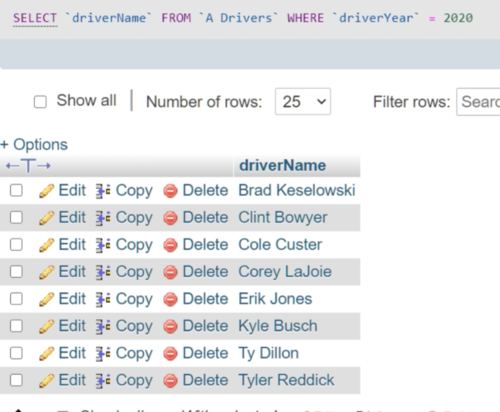Image resolution: width=500 pixels, height=412 pixels.
Task: Expand the + Options section
Action: (x=34, y=145)
